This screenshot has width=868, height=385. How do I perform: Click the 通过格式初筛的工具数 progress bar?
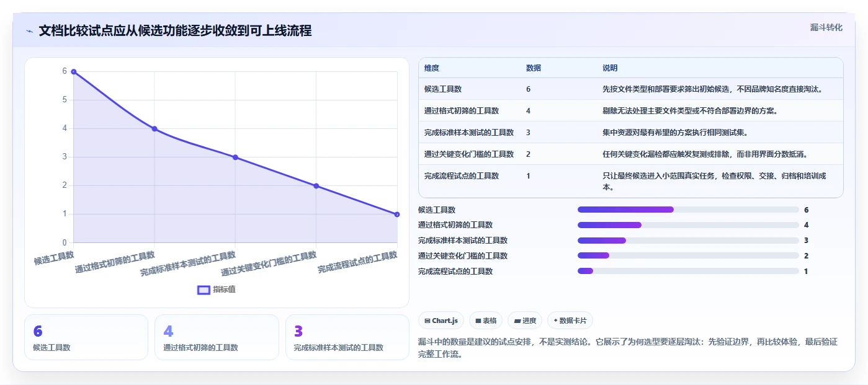[x=688, y=225]
